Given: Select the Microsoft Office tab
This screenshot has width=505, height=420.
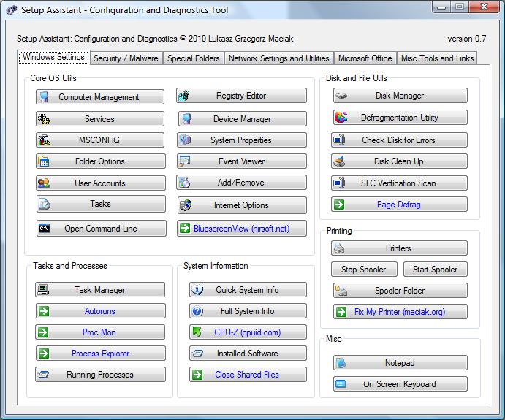Looking at the screenshot, I should tap(365, 58).
